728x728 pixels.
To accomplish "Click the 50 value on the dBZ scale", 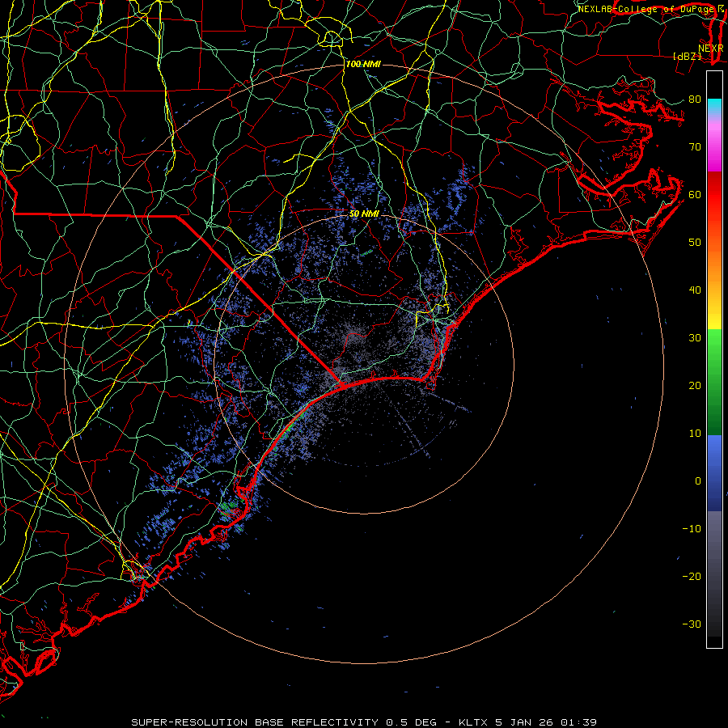I will click(695, 243).
